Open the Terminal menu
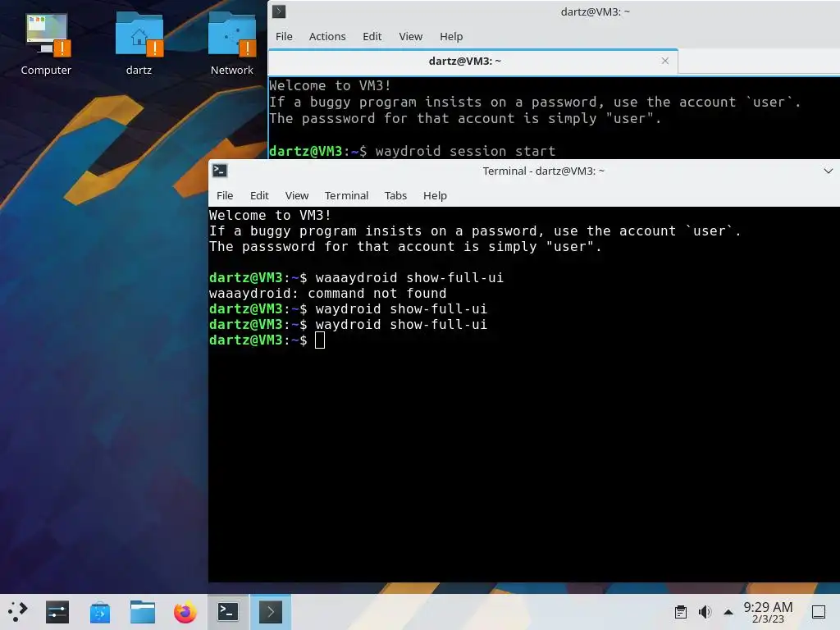This screenshot has height=630, width=840. tap(347, 195)
